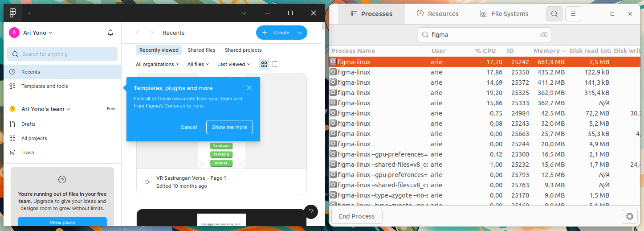The width and height of the screenshot is (644, 231).
Task: Sort by User column header
Action: coord(439,51)
